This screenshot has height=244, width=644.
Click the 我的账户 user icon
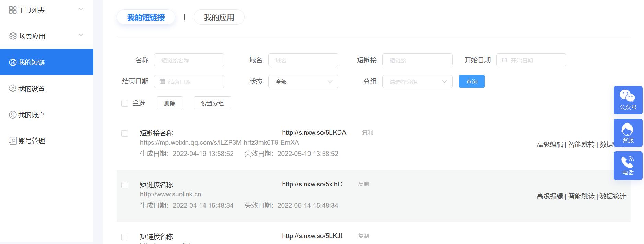tap(13, 115)
